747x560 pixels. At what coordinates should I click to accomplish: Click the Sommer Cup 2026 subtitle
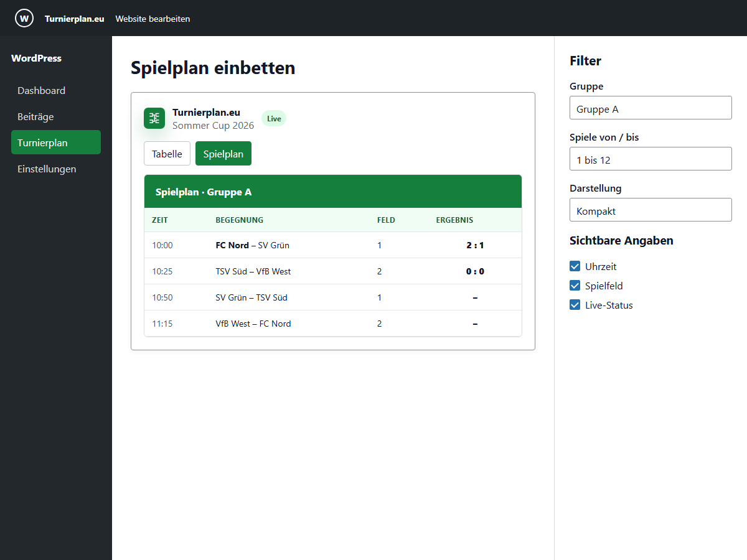[213, 125]
